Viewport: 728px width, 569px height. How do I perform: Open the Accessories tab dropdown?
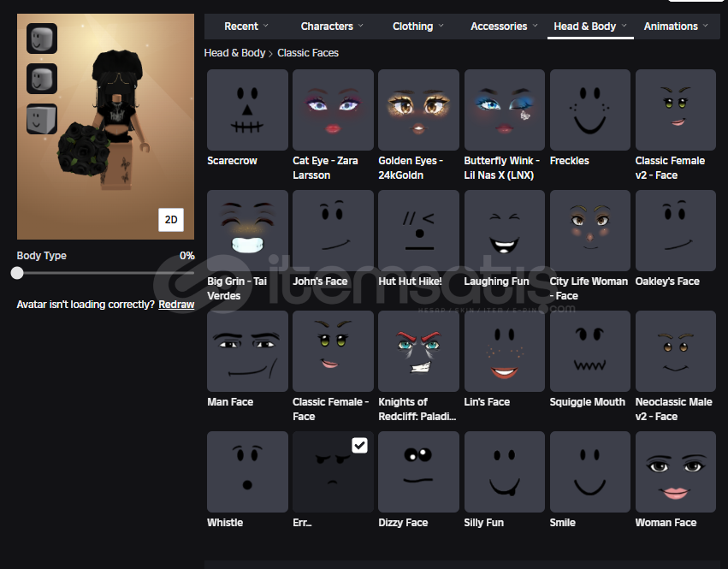(504, 26)
